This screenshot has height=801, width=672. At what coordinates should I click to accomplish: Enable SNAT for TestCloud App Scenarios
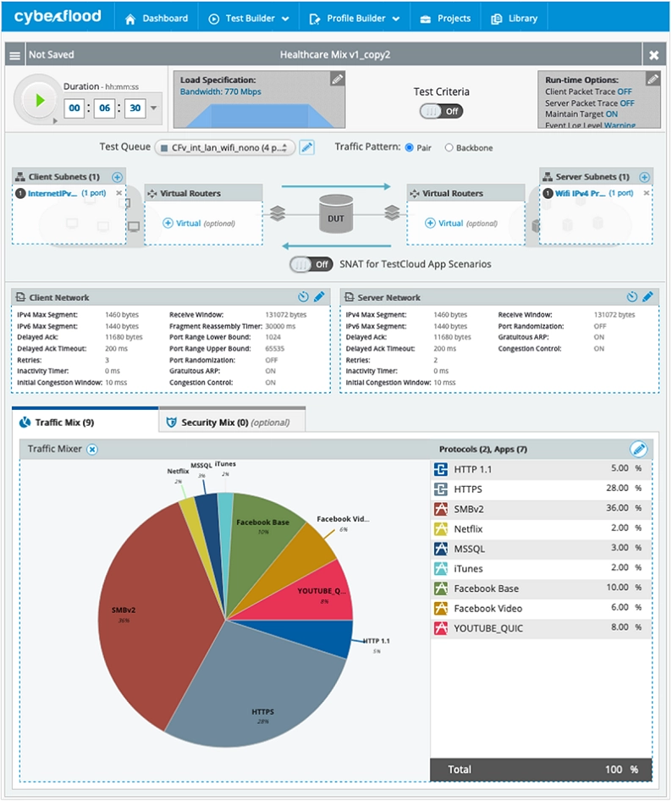coord(311,264)
